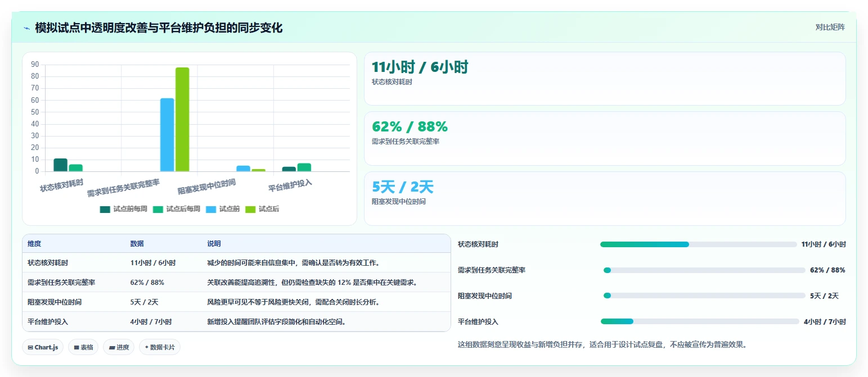Click the progress value 4小时 / 7小时
This screenshot has height=377, width=868.
pos(825,322)
